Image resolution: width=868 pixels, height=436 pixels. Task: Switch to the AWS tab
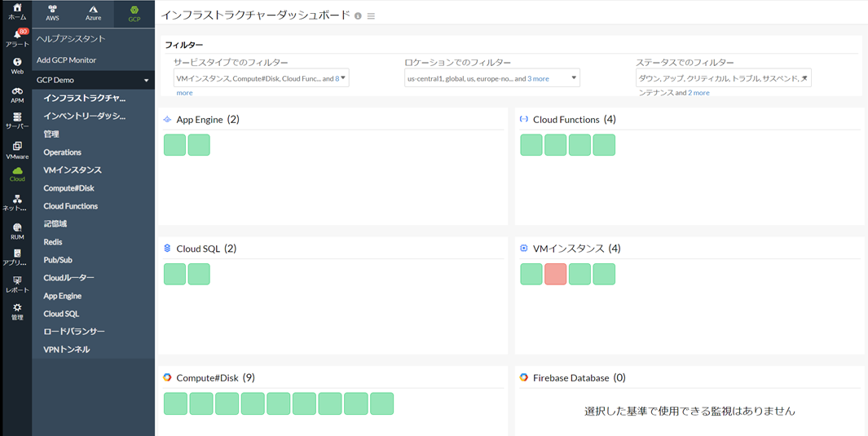click(x=52, y=13)
